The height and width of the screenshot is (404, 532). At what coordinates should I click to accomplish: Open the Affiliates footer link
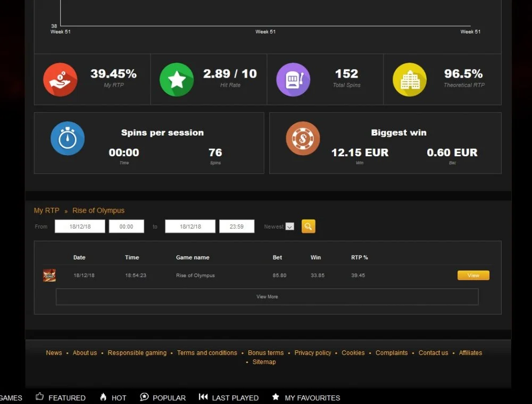click(470, 353)
